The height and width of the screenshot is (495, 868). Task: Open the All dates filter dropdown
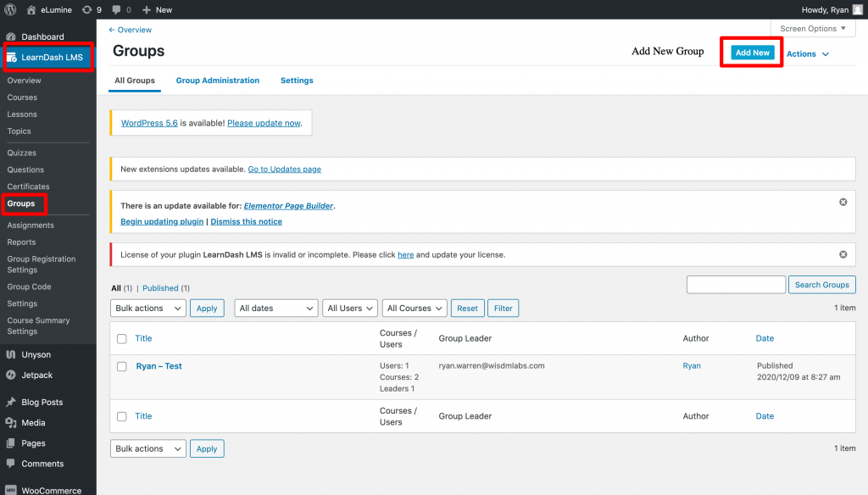[x=275, y=308]
